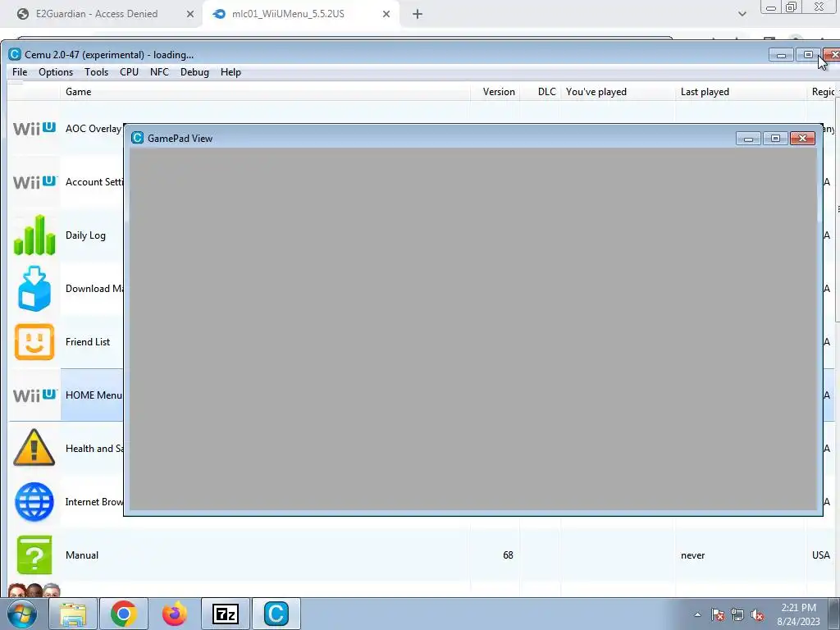Switch to mlc01_WiiUMenu_5.5.2US browser tab
The image size is (840, 630).
(x=288, y=14)
